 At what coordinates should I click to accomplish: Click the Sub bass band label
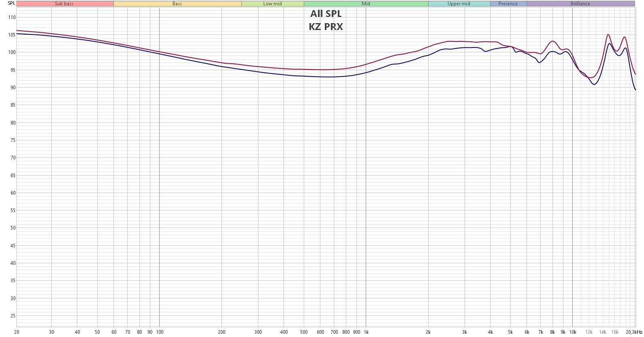click(64, 4)
